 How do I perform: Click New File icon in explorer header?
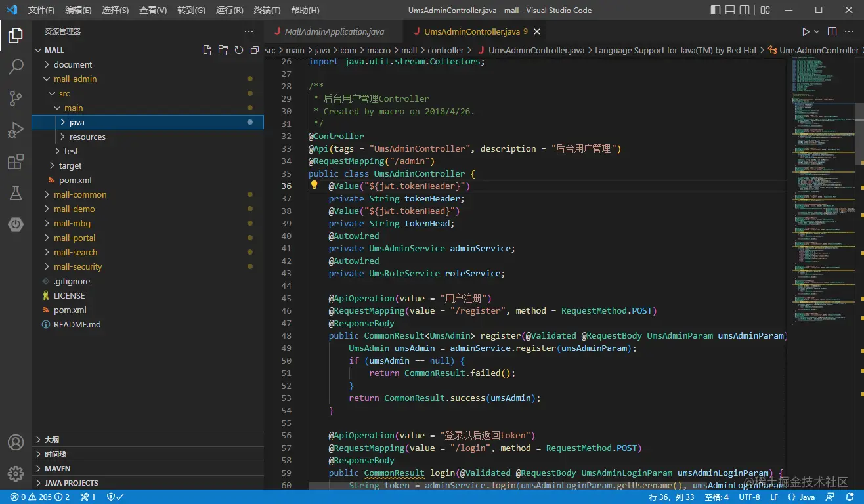207,50
